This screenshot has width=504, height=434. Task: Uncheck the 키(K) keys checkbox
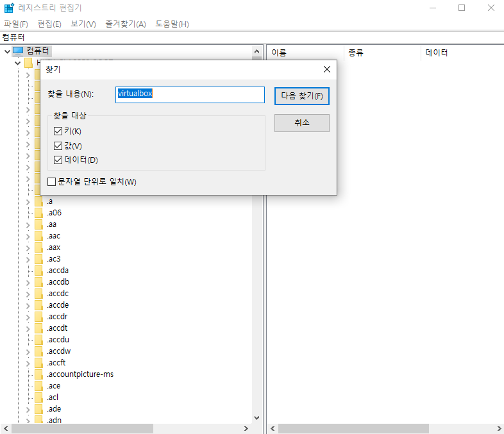[x=58, y=131]
